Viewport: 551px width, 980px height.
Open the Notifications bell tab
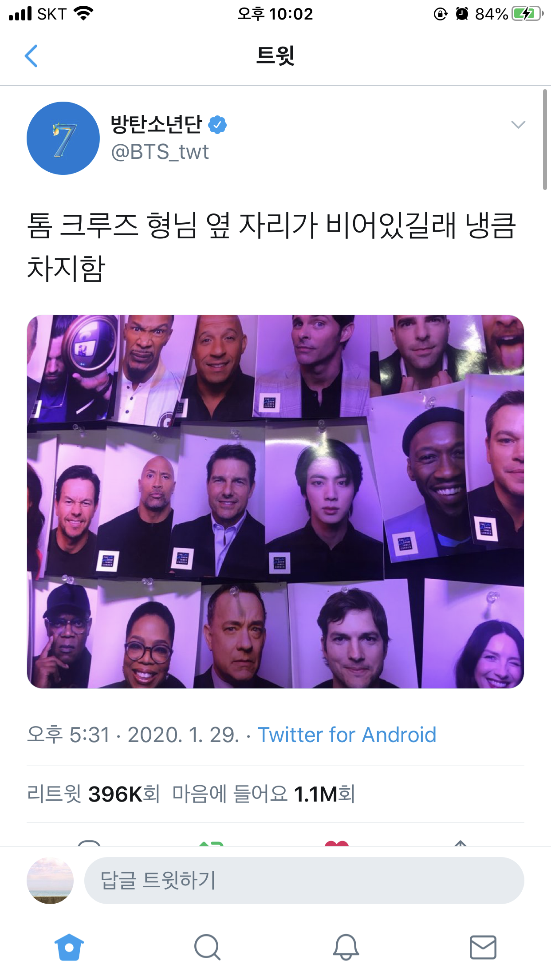coord(346,947)
